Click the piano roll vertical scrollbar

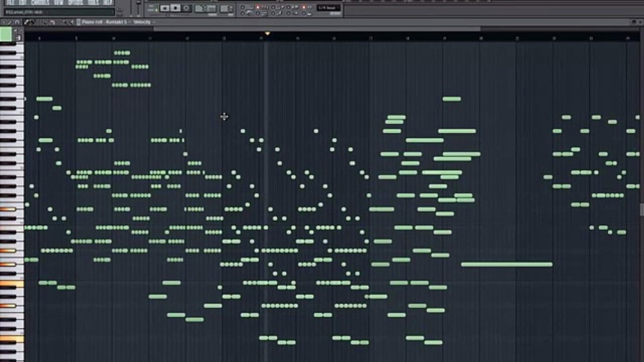pos(641,209)
